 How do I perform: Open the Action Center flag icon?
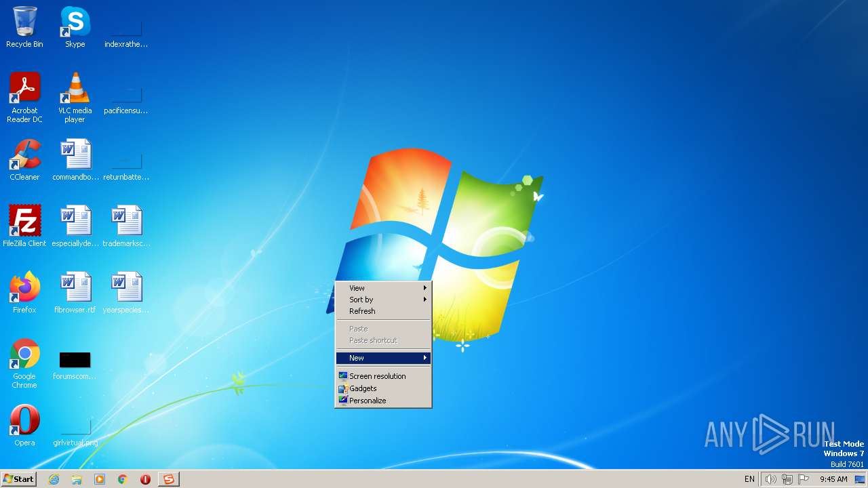click(x=804, y=479)
